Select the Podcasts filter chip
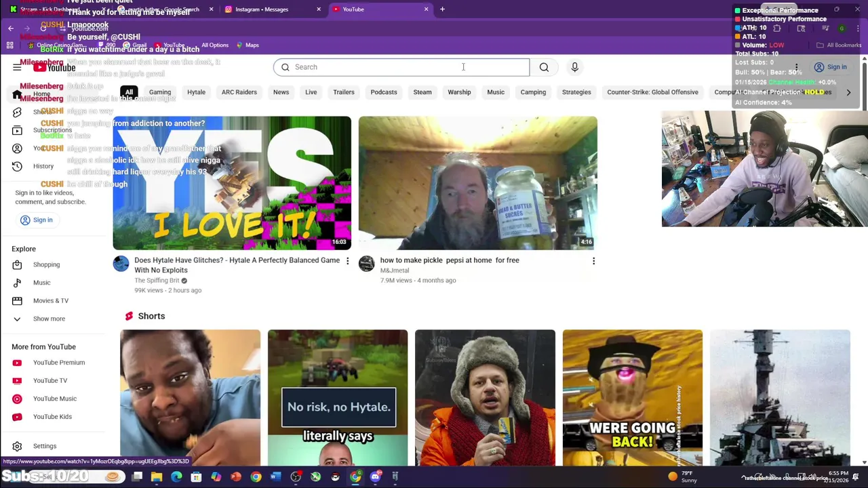Screen dimensions: 868x488 click(384, 92)
